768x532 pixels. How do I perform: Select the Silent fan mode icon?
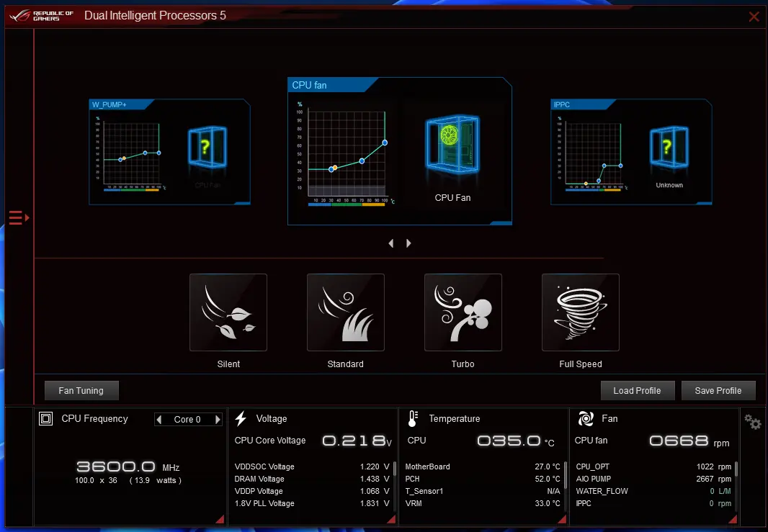coord(228,312)
